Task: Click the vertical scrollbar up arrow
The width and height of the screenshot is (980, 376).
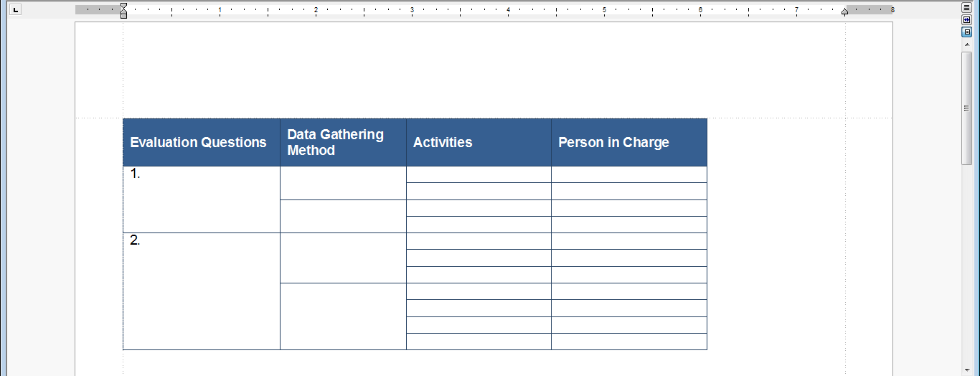Action: [966, 44]
